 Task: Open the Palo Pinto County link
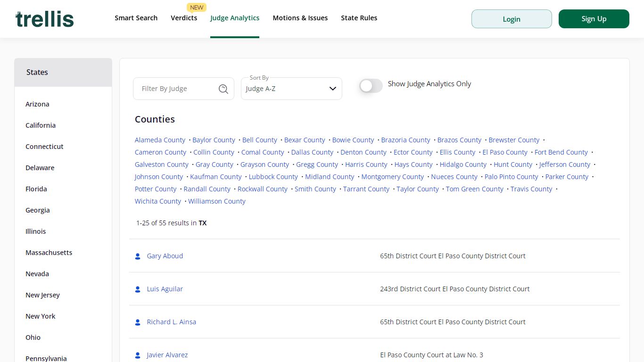[512, 177]
